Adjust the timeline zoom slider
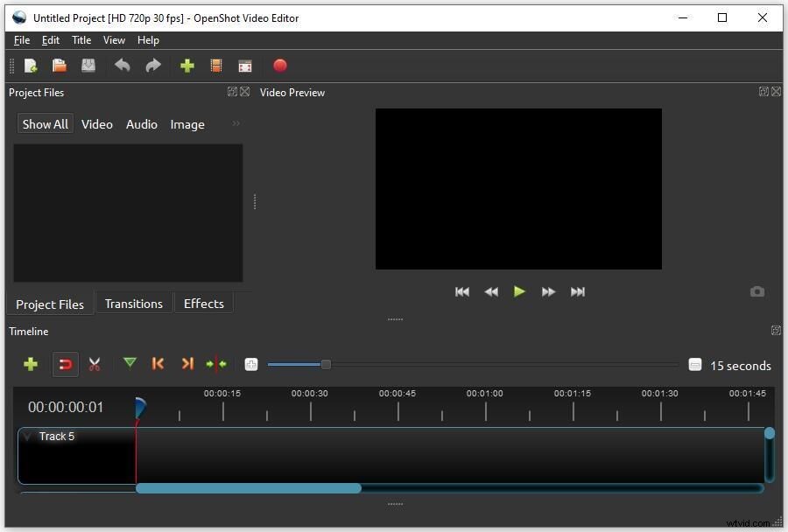788x532 pixels. [325, 364]
